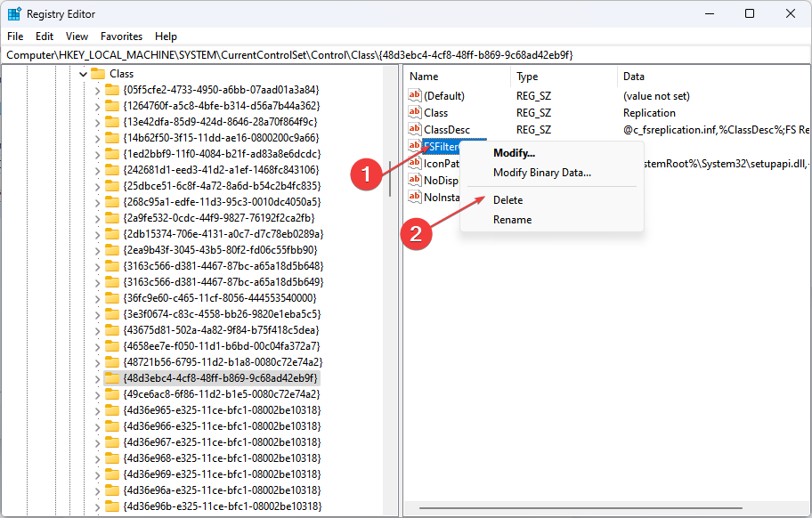Click the ab icon of the Class value

(x=414, y=113)
